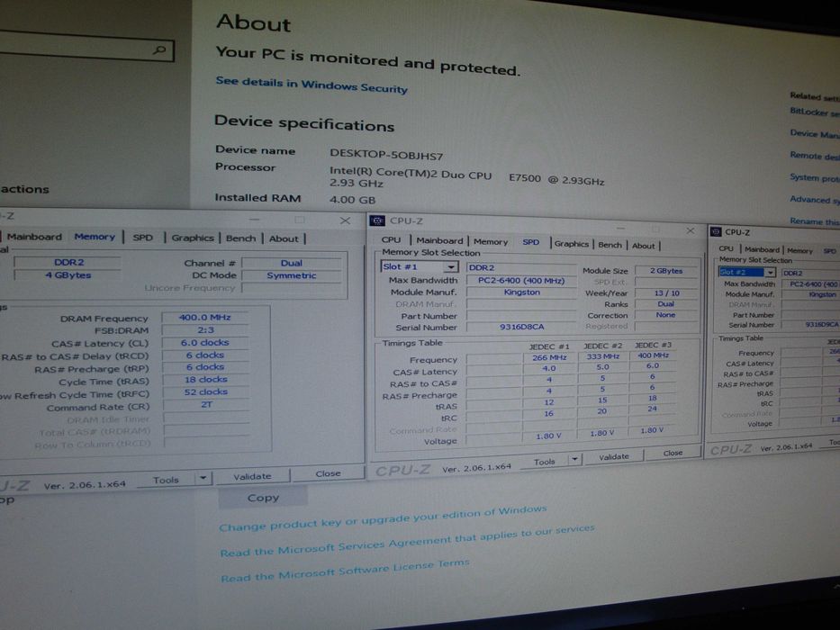Click Module Size value 2 GBytes
The height and width of the screenshot is (630, 840).
pos(666,271)
